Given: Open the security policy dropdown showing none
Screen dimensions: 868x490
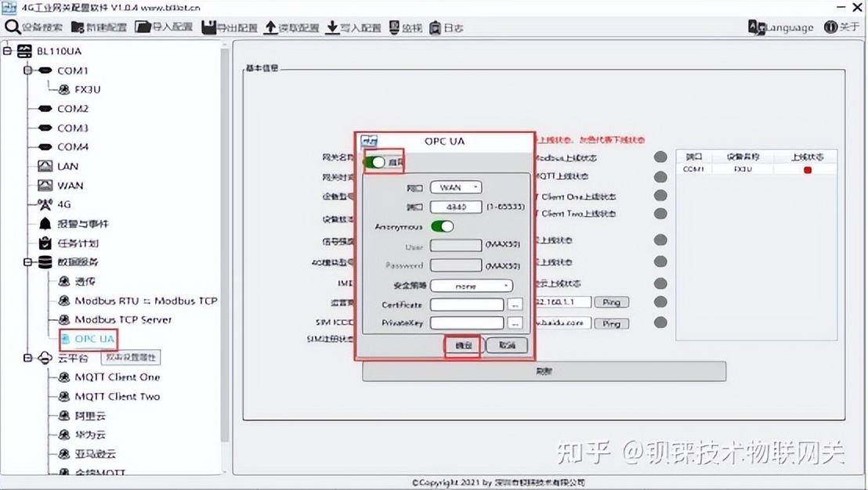Looking at the screenshot, I should pyautogui.click(x=471, y=285).
